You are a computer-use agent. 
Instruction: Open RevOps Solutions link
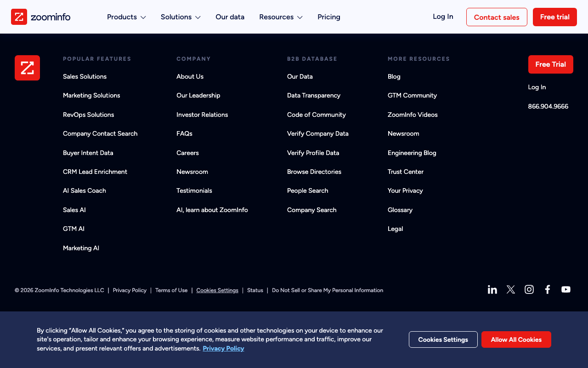click(88, 115)
